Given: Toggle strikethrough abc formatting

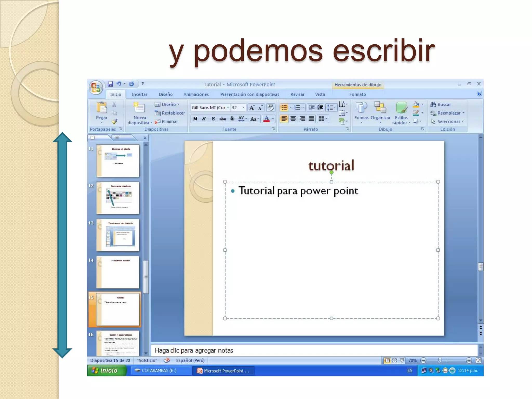Looking at the screenshot, I should coord(223,119).
